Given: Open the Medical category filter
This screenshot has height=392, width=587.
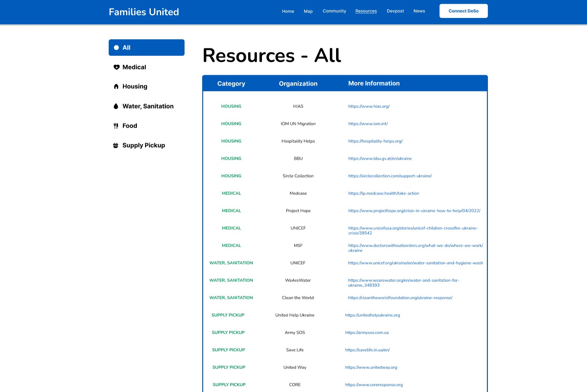Looking at the screenshot, I should point(134,67).
